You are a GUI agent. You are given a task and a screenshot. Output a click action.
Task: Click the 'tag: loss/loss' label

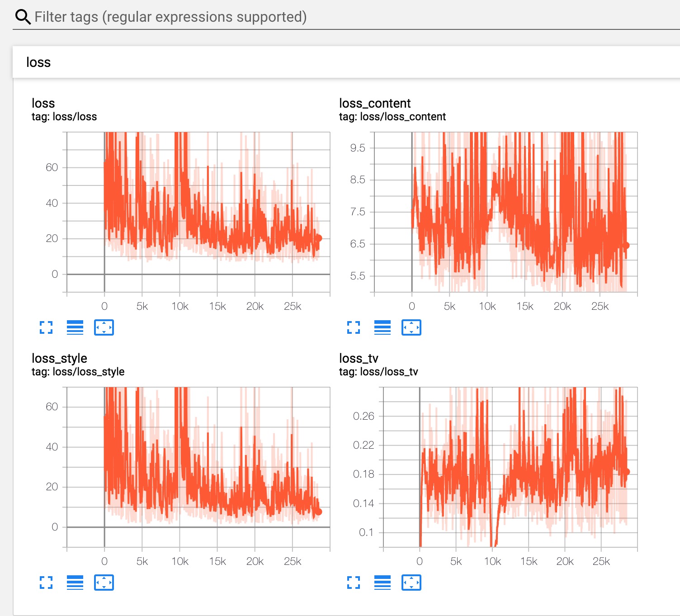click(x=64, y=117)
